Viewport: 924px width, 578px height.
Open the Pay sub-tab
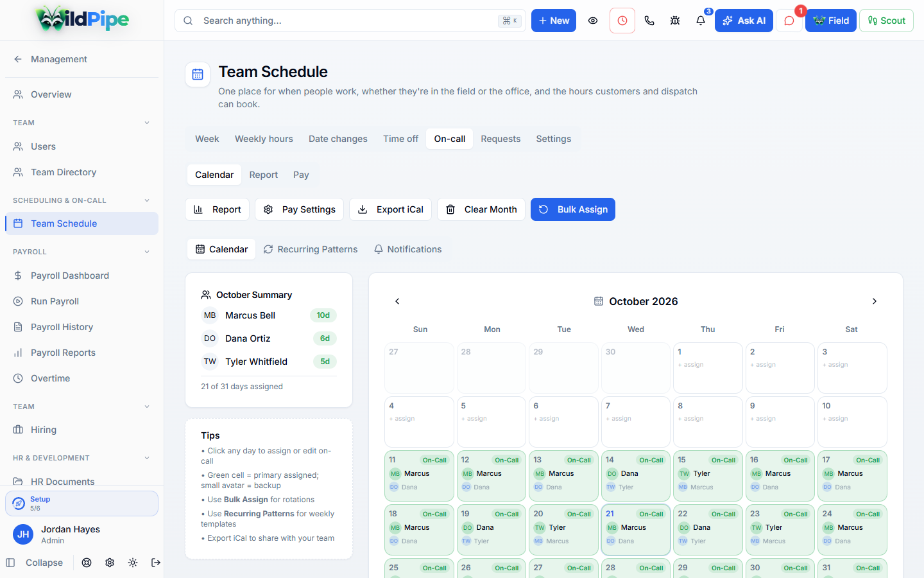click(x=301, y=175)
